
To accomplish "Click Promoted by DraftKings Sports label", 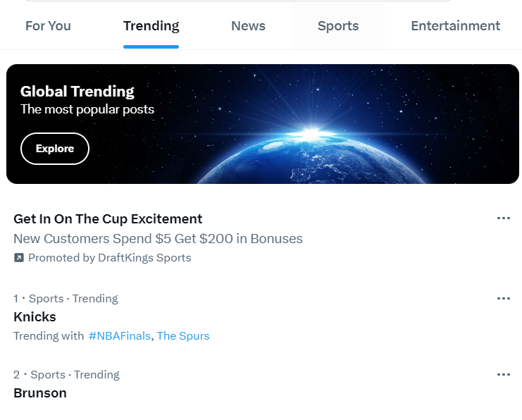I will [109, 258].
